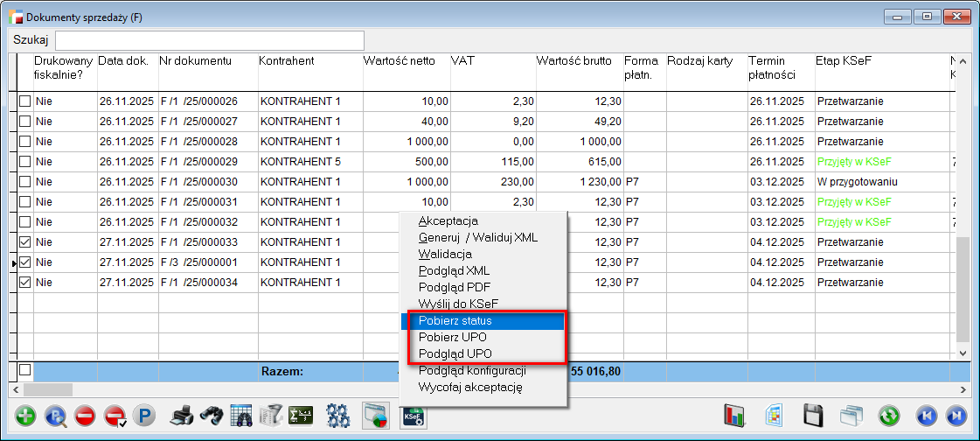Click the right arrow of horizontal scrollbar
The image size is (980, 441).
(x=963, y=389)
